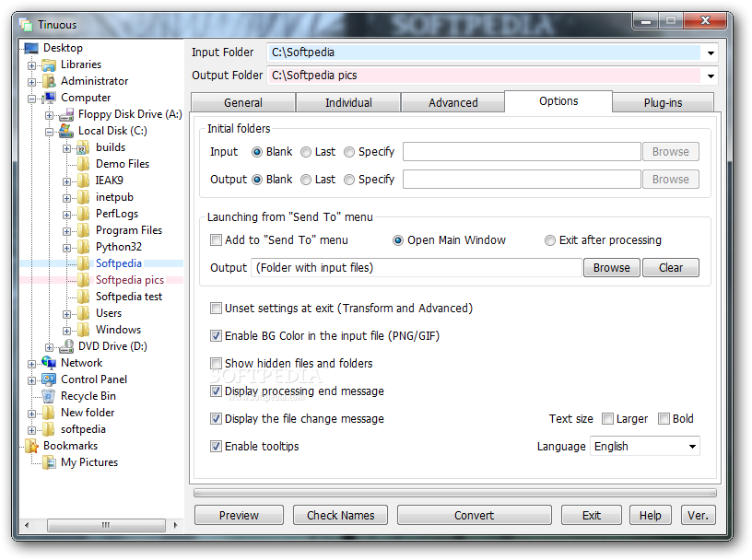Click the Computer icon in the tree
The height and width of the screenshot is (560, 752).
49,98
